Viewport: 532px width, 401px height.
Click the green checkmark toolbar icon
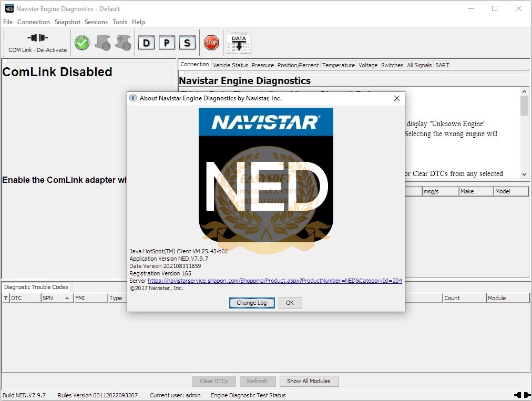[82, 43]
